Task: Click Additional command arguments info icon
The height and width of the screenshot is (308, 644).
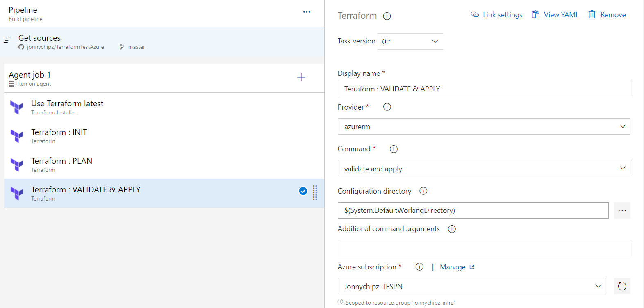Action: (x=452, y=229)
